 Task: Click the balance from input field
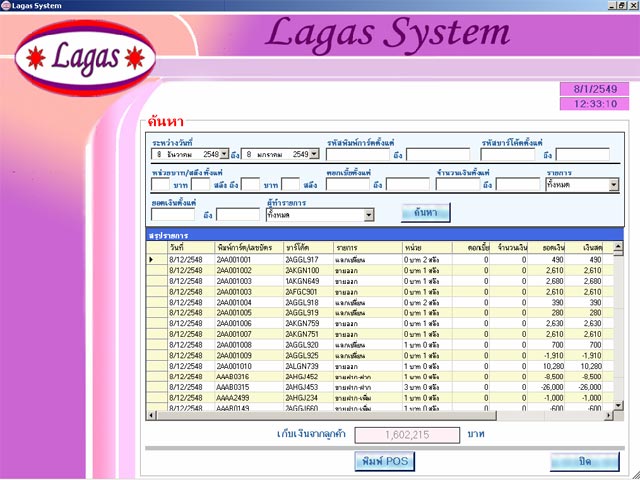173,214
